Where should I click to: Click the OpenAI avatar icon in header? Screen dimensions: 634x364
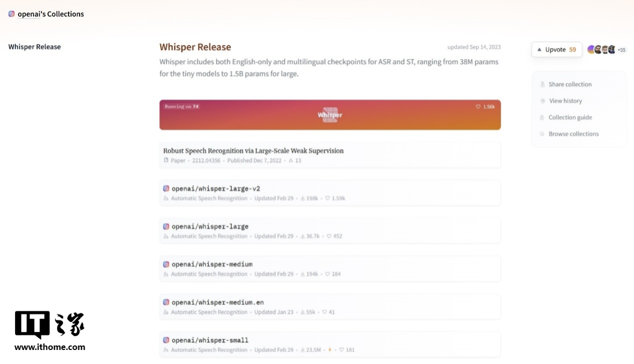tap(11, 14)
